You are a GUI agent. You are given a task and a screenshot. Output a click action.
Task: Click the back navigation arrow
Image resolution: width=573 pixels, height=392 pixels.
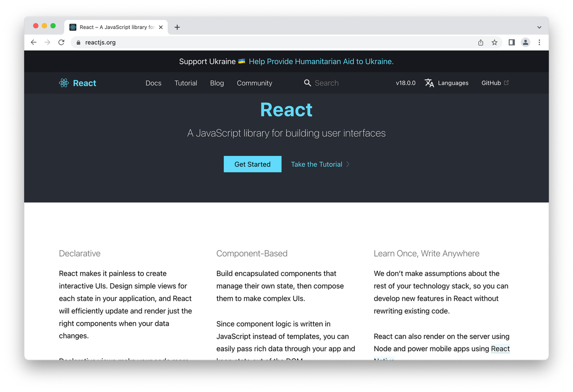click(x=34, y=42)
